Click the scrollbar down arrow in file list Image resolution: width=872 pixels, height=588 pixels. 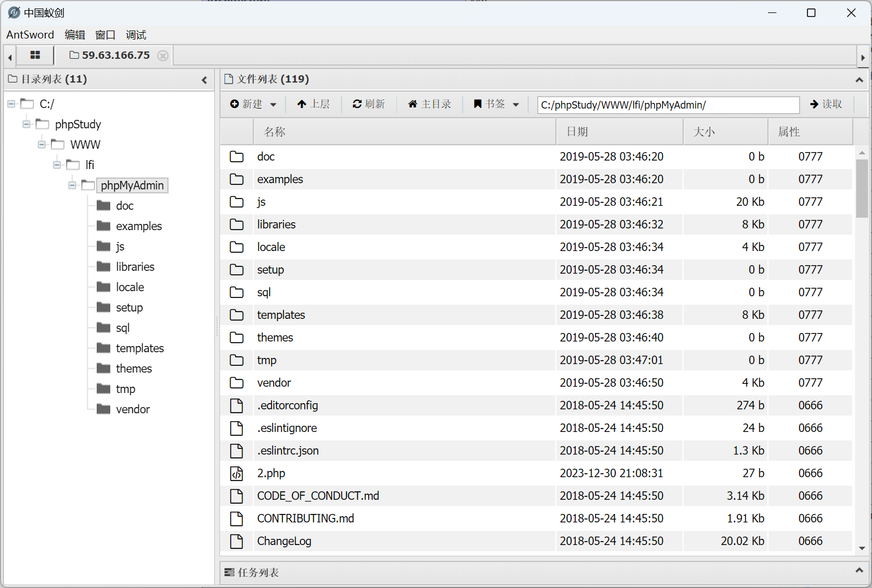862,548
